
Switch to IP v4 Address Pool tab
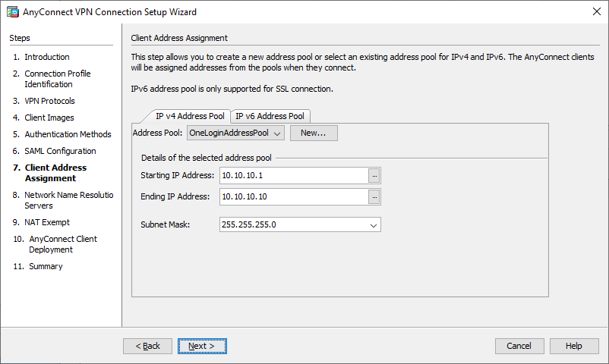click(190, 116)
